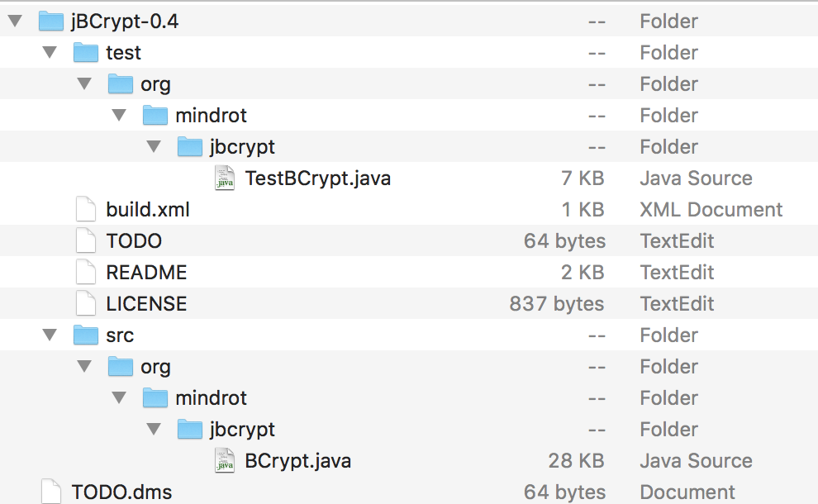Select TestBCrypt.java by its file name
The width and height of the screenshot is (818, 504).
(317, 178)
